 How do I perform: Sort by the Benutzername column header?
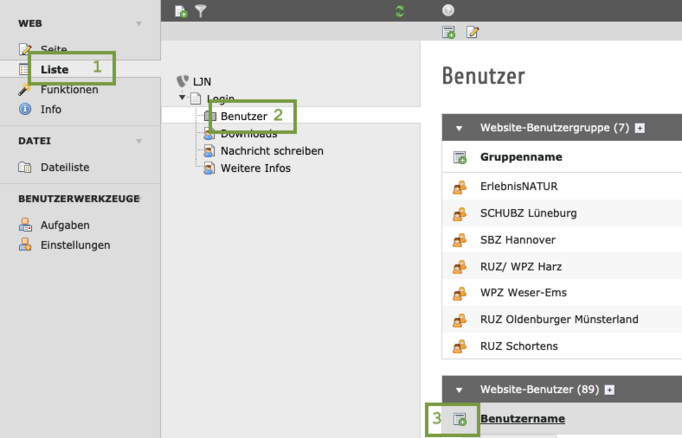point(522,418)
